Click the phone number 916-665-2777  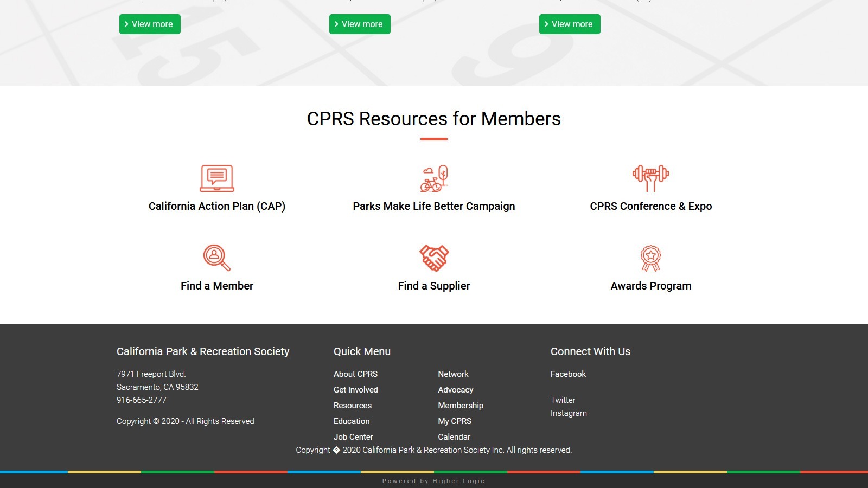(142, 400)
